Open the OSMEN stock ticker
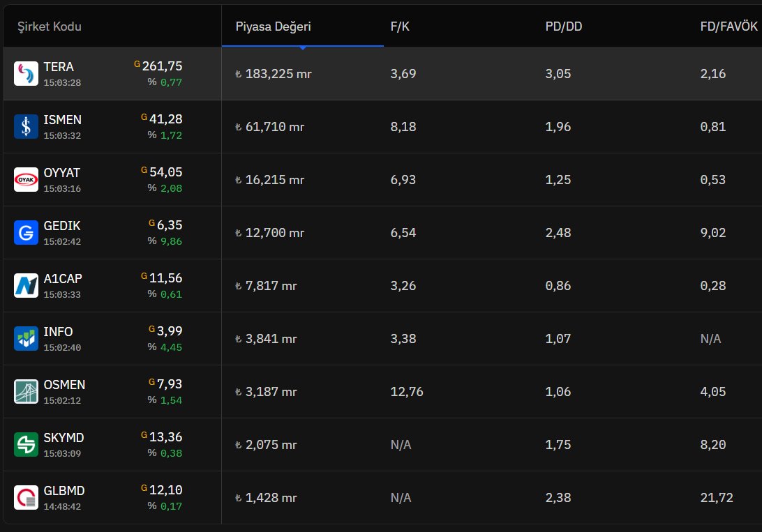Viewport: 762px width, 532px height. 64,384
